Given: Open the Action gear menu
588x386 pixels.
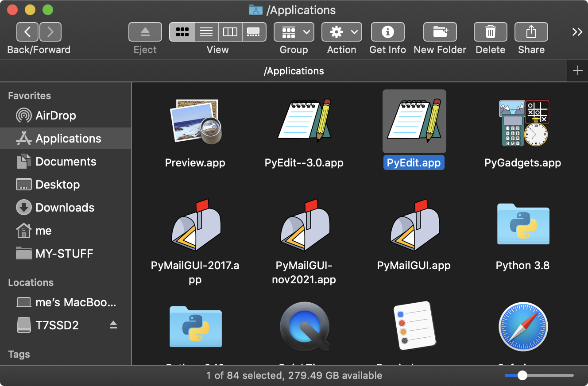Looking at the screenshot, I should pos(342,32).
